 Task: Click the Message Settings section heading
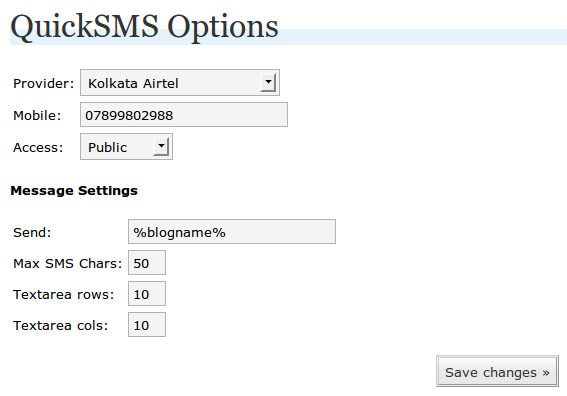(74, 191)
